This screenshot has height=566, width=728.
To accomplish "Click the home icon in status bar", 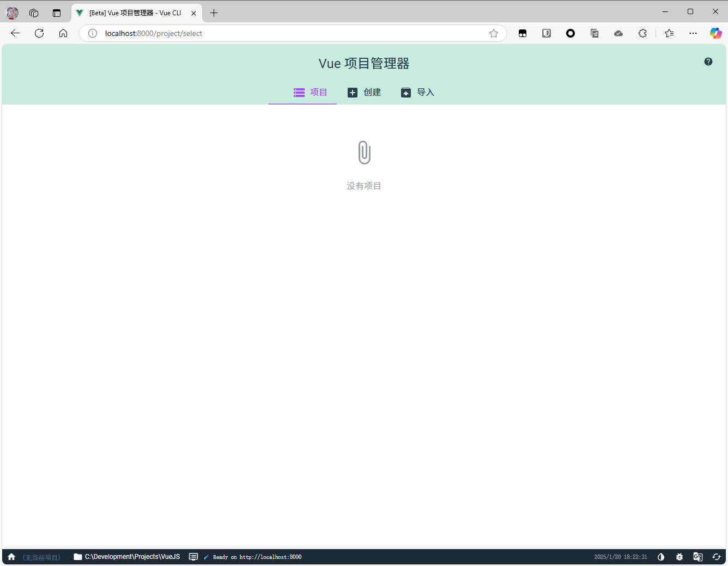I will pos(11,557).
